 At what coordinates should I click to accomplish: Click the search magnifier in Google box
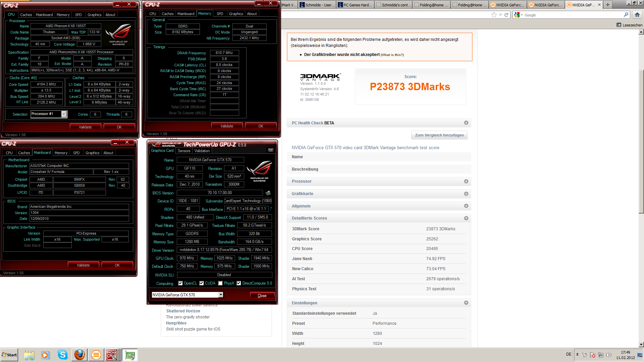point(626,15)
